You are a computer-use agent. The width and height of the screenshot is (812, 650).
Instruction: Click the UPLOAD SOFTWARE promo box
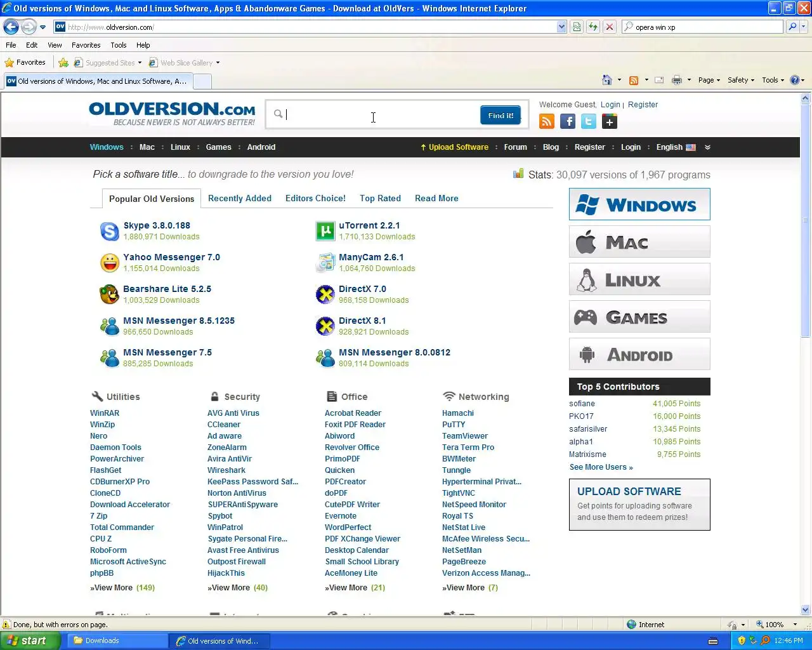click(639, 505)
